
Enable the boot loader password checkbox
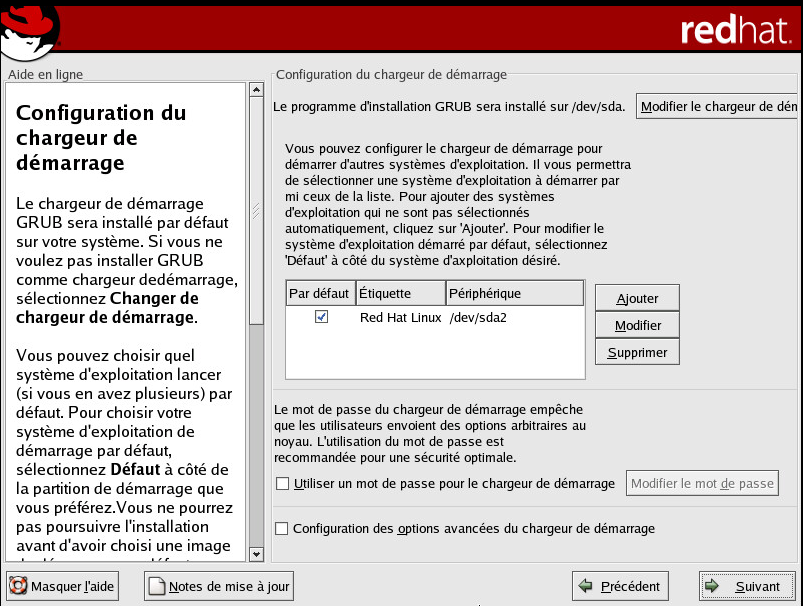pos(282,484)
